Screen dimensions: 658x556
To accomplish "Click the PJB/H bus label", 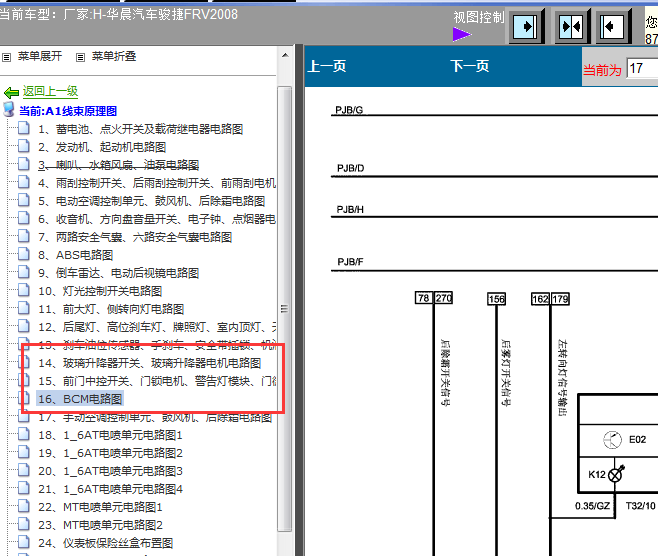I will [x=350, y=209].
